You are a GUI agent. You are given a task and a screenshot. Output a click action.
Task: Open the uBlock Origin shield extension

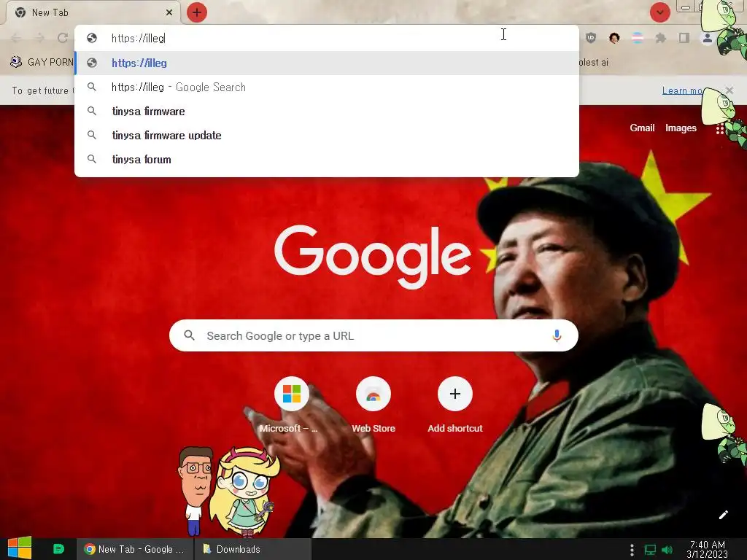pyautogui.click(x=591, y=38)
